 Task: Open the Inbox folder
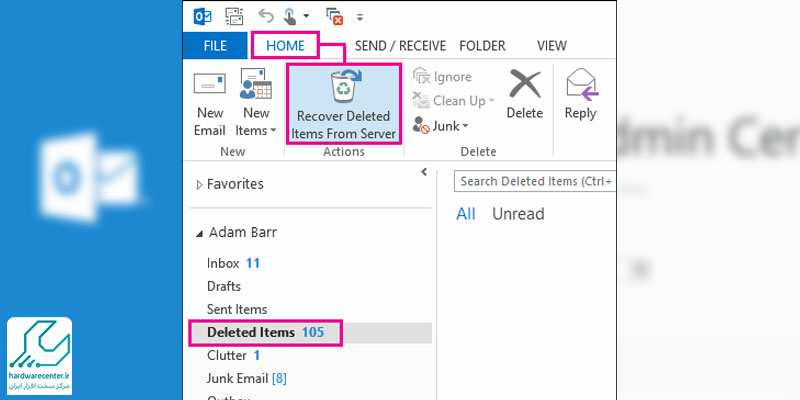233,263
